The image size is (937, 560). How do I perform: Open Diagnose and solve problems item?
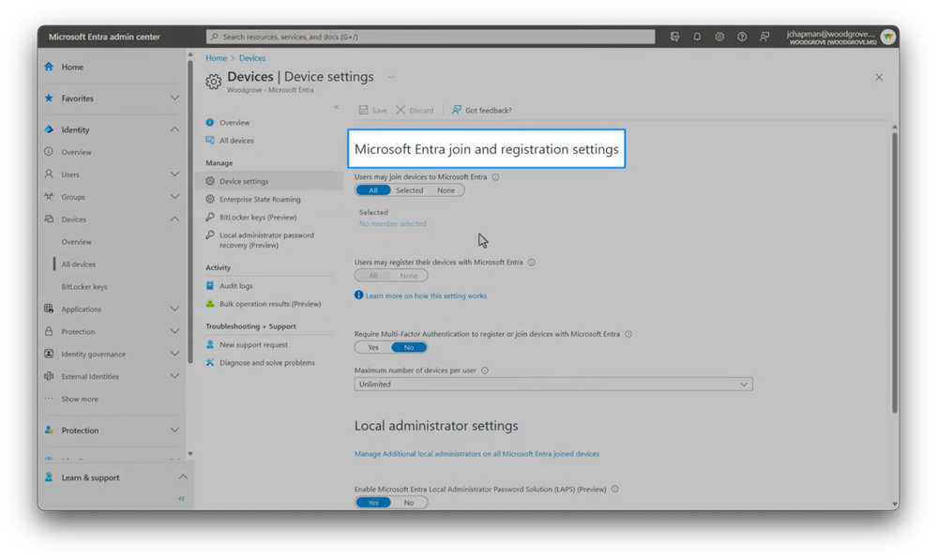pyautogui.click(x=266, y=363)
